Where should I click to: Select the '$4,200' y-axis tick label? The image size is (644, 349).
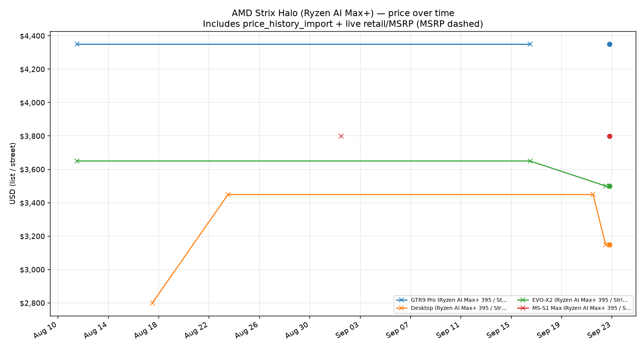tap(32, 69)
